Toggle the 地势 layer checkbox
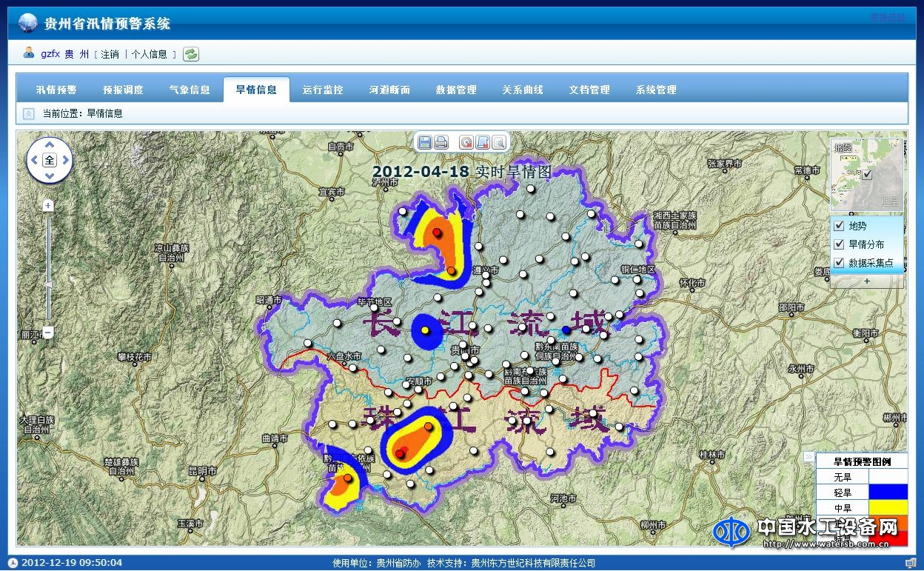This screenshot has width=924, height=571. (839, 226)
